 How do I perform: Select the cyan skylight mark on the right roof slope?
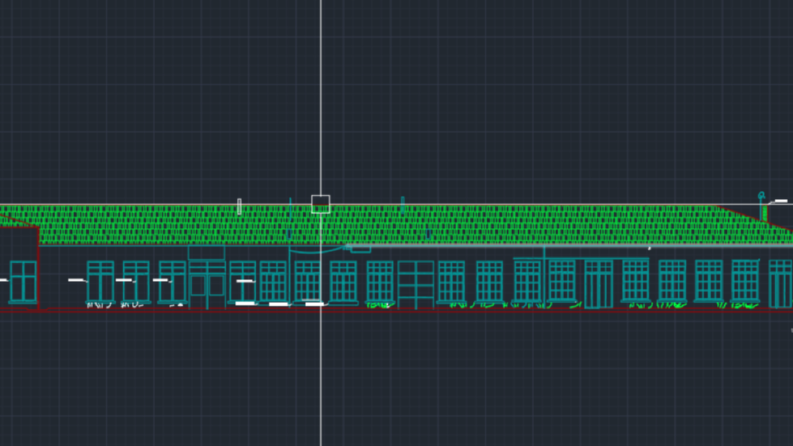428,234
